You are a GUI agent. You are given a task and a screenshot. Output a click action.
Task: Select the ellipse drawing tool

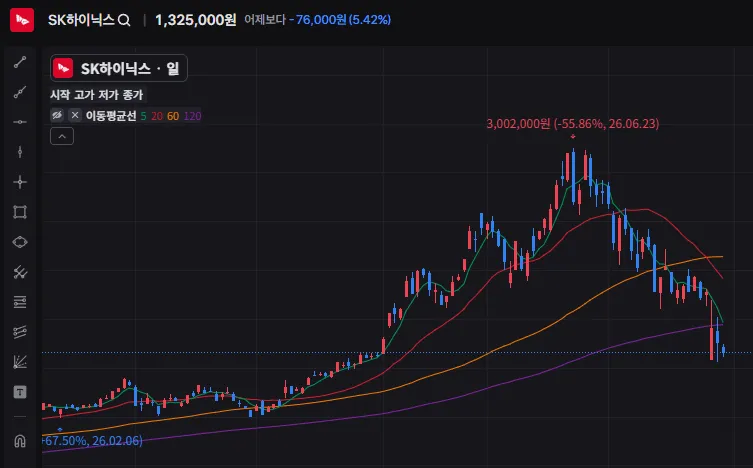pos(20,242)
